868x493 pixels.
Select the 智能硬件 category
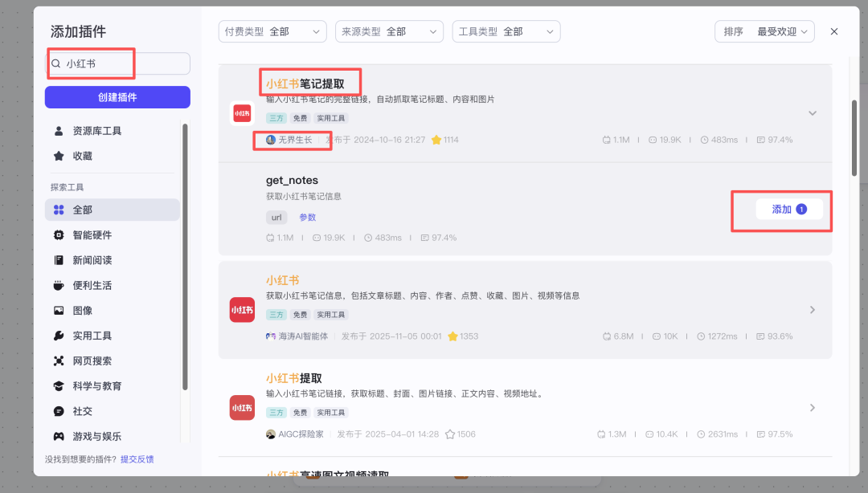pyautogui.click(x=113, y=235)
